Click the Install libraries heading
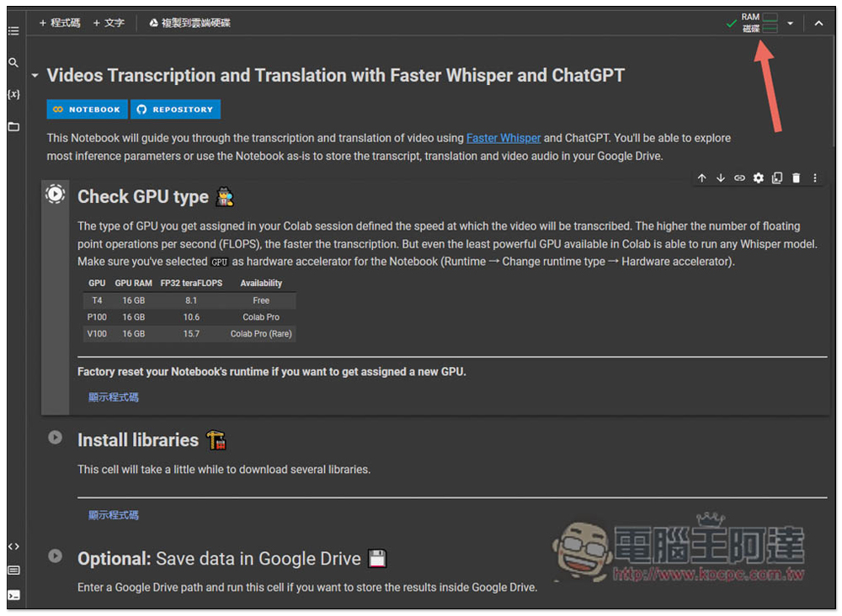Viewport: 842px width, 616px height. (138, 440)
